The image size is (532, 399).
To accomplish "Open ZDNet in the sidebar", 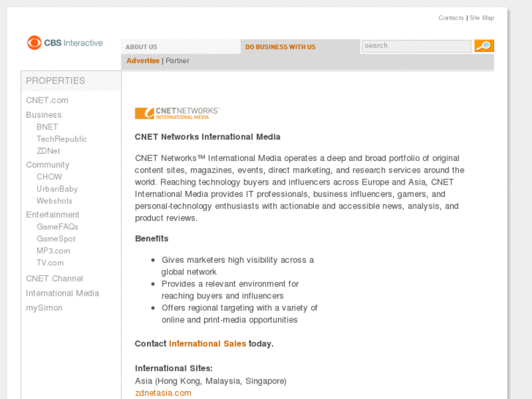I will click(48, 151).
